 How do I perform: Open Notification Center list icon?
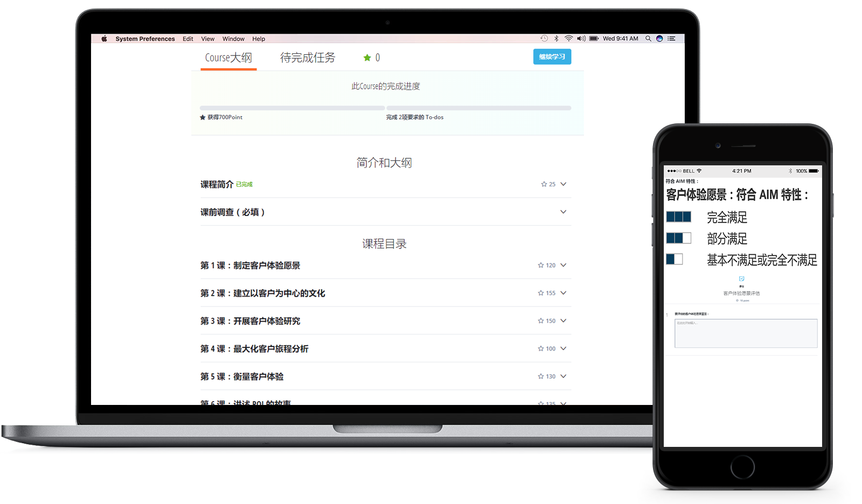[671, 39]
